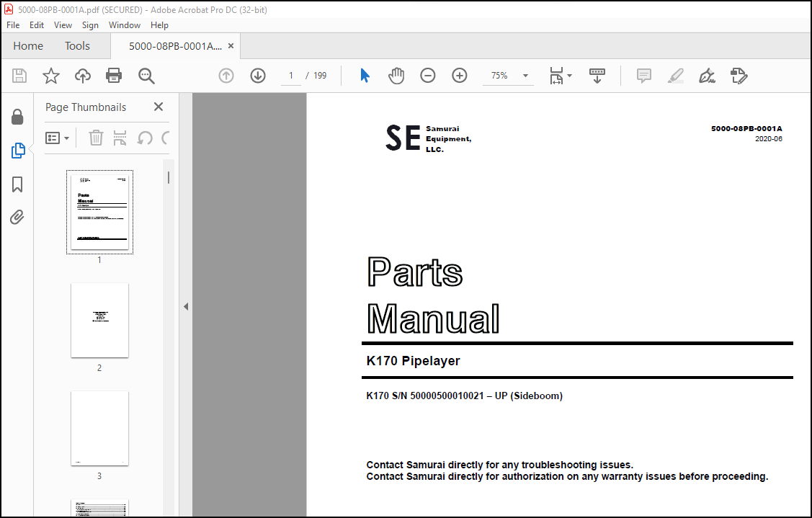Select the 5000-08PB-0001A document tab
The image size is (812, 518).
click(175, 46)
